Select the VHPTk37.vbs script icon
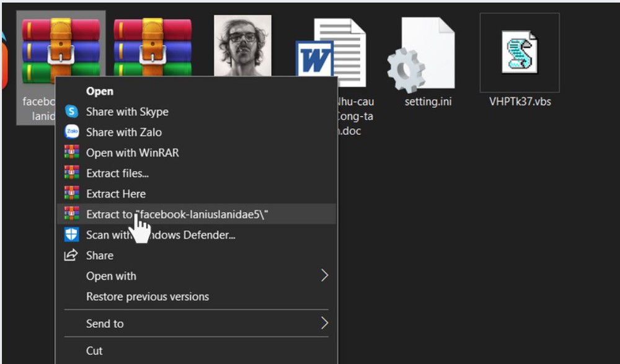The width and height of the screenshot is (620, 364). pyautogui.click(x=520, y=52)
